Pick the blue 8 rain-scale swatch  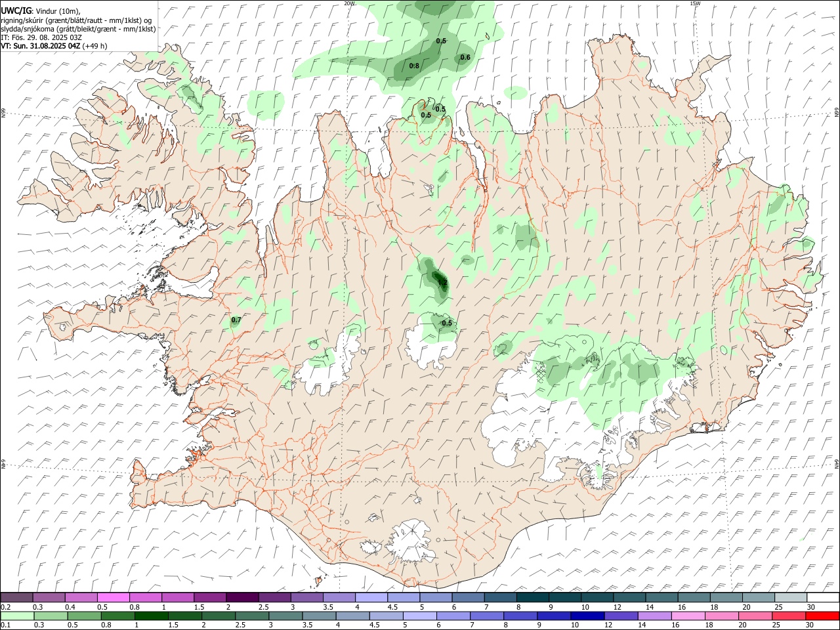click(x=520, y=616)
